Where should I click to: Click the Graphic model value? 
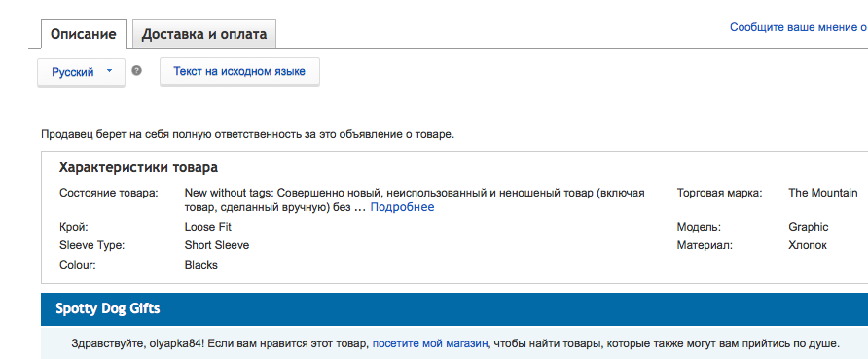click(x=809, y=227)
